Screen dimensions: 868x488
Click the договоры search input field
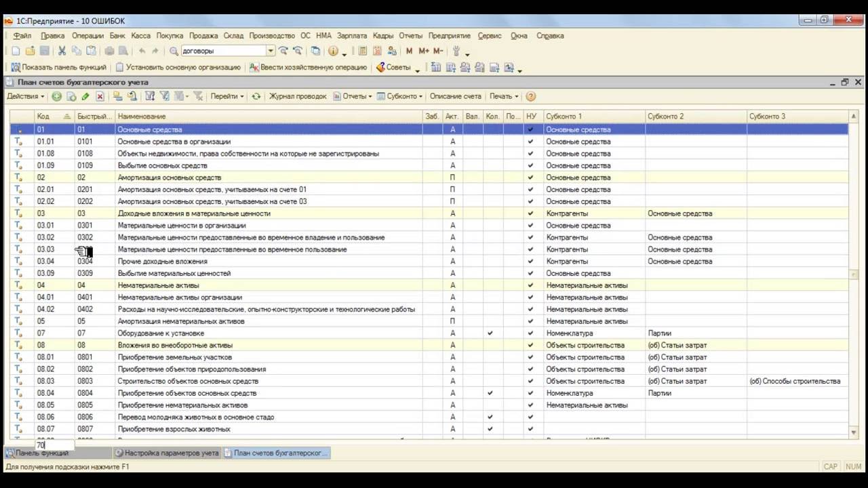pos(223,51)
